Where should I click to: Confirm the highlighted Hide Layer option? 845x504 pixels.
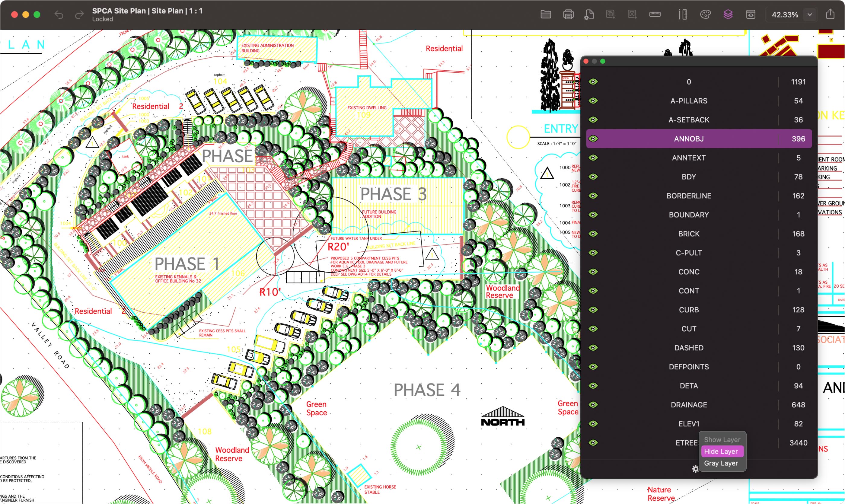721,451
